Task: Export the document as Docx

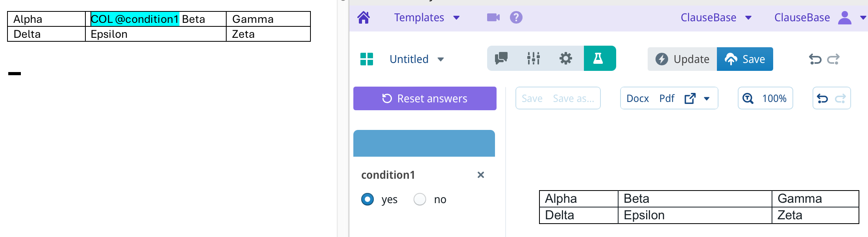Action: point(637,98)
